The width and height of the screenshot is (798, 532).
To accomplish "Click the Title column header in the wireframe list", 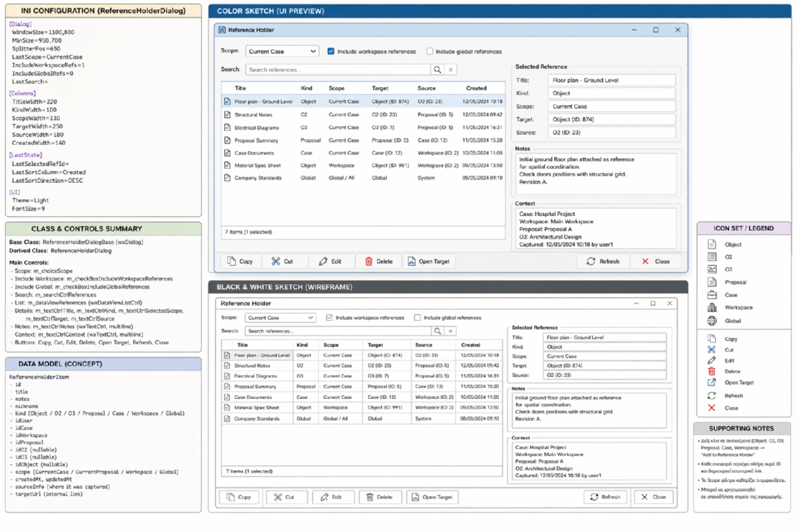I will tap(243, 345).
